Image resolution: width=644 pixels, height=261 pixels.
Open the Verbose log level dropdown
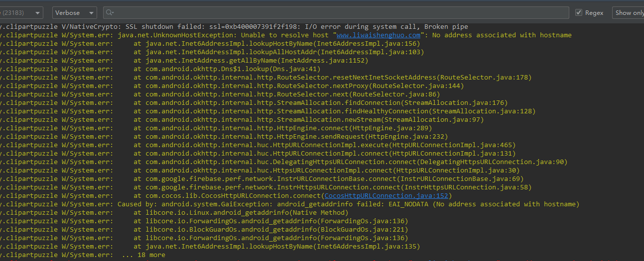[x=74, y=13]
